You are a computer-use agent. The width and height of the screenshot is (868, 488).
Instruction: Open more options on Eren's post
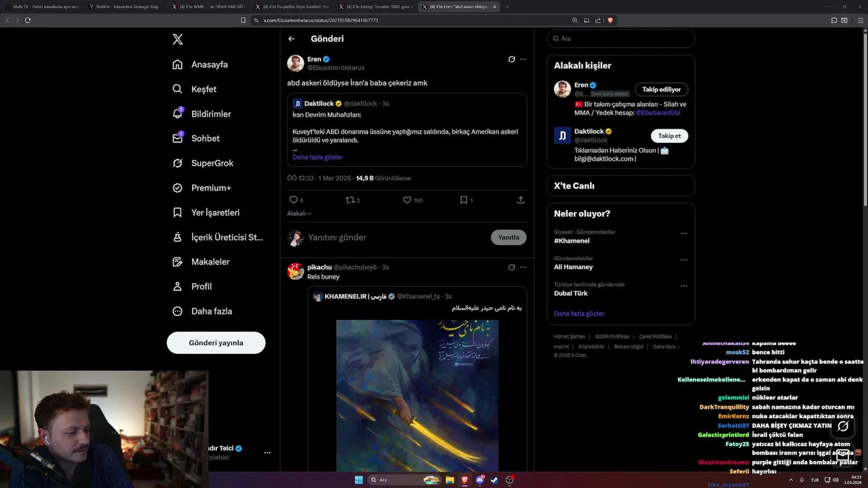pos(523,59)
